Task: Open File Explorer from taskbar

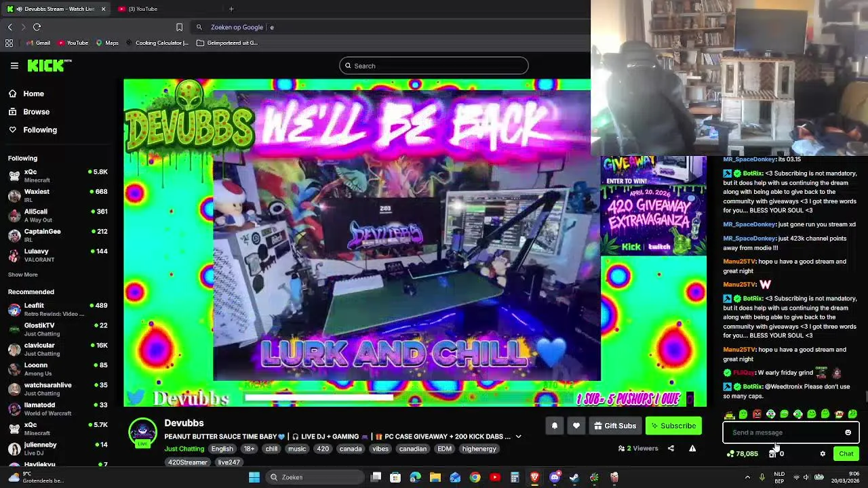Action: coord(435,477)
